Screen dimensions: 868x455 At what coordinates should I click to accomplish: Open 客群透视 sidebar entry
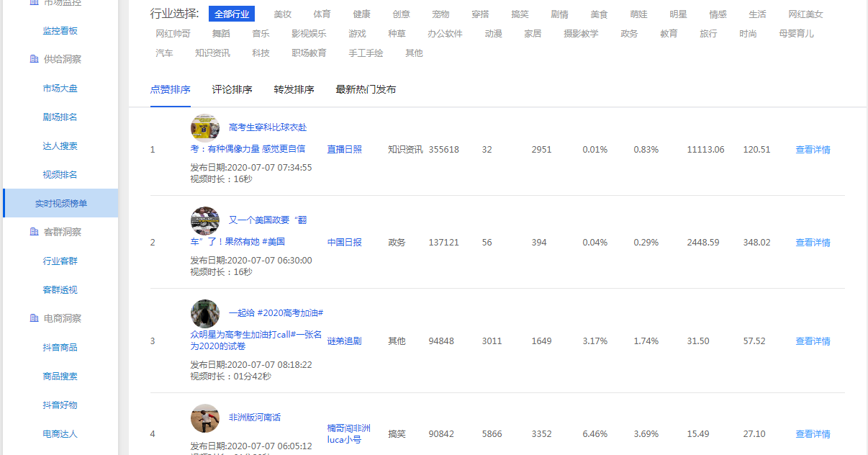click(x=60, y=289)
